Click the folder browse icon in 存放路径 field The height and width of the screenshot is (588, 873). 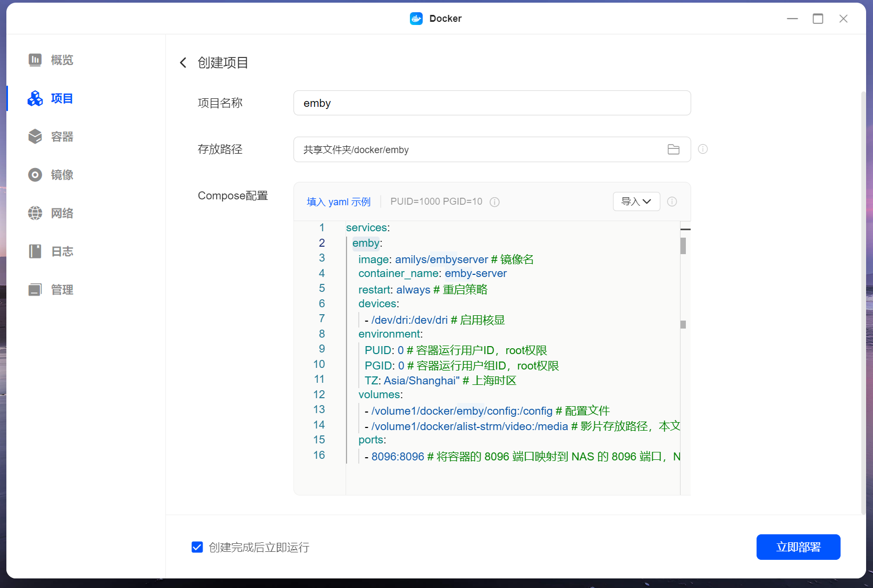(674, 149)
